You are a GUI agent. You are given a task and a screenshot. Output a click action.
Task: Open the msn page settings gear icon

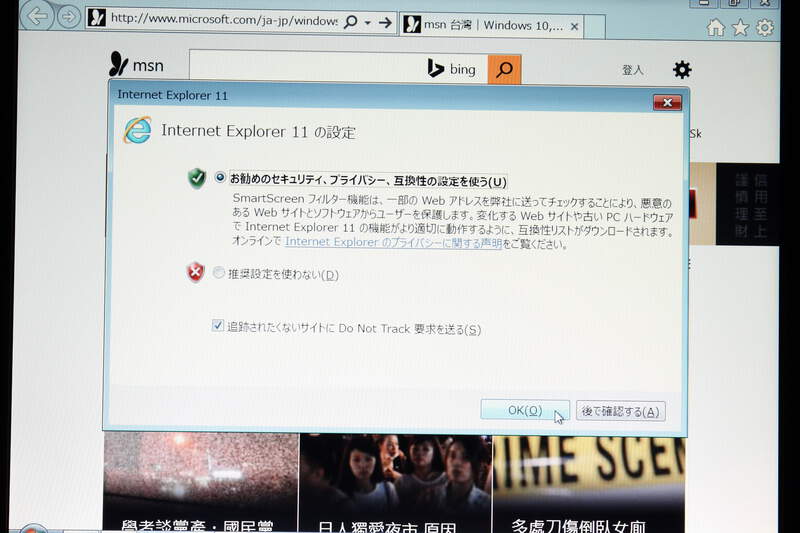coord(682,69)
